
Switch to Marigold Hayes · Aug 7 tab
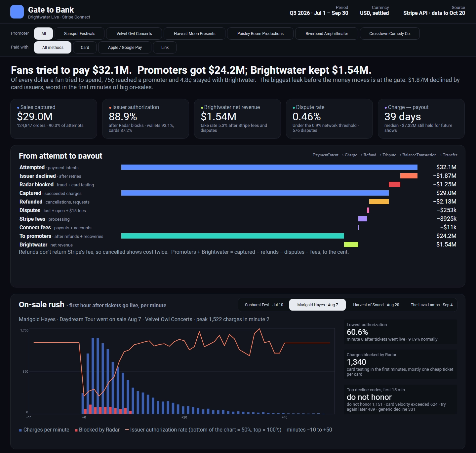[318, 305]
